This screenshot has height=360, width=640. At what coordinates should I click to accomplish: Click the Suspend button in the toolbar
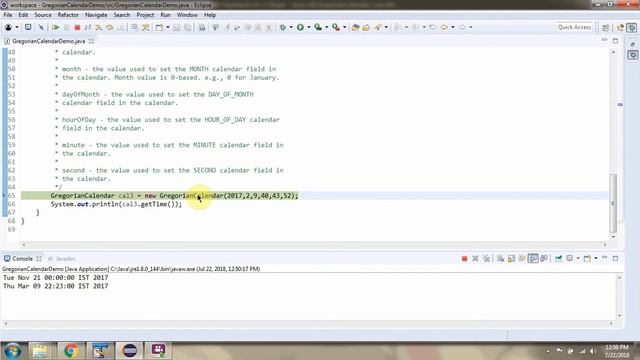pyautogui.click(x=67, y=27)
